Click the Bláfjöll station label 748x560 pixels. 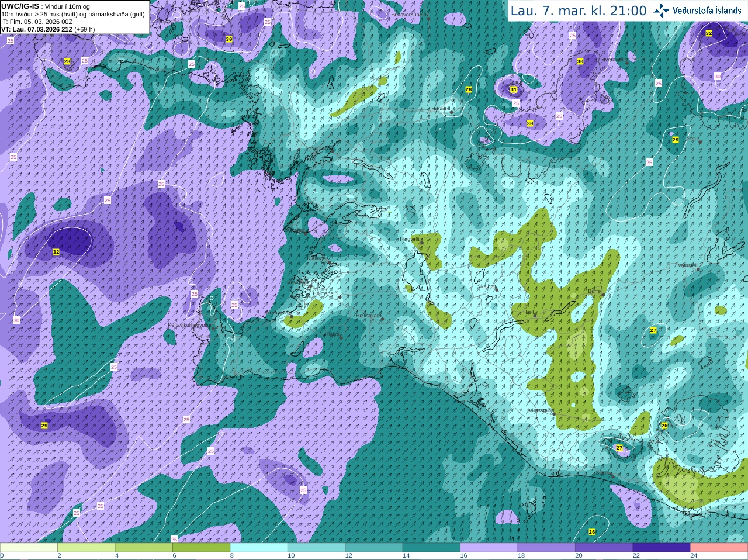tap(333, 334)
